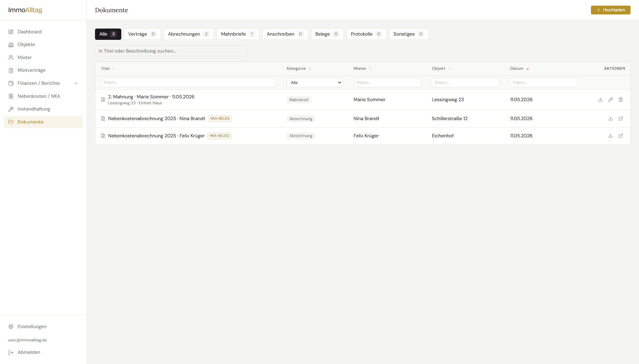Image resolution: width=639 pixels, height=364 pixels.
Task: Click the ImmoAlltag logo
Action: pos(25,10)
